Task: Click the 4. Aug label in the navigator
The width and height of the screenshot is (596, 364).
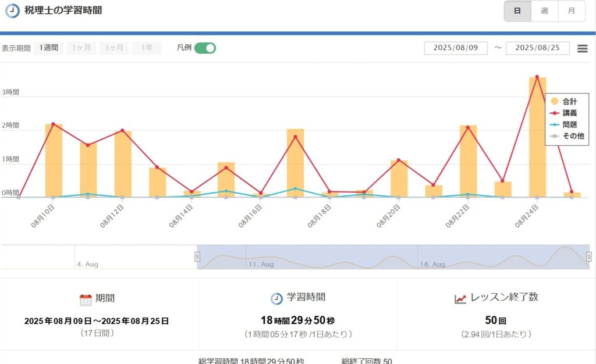Action: 87,264
